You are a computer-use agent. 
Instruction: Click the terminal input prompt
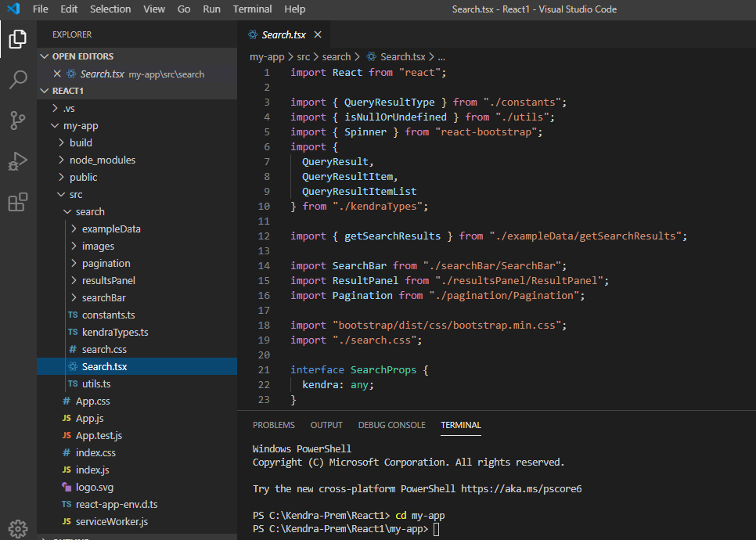click(x=439, y=530)
